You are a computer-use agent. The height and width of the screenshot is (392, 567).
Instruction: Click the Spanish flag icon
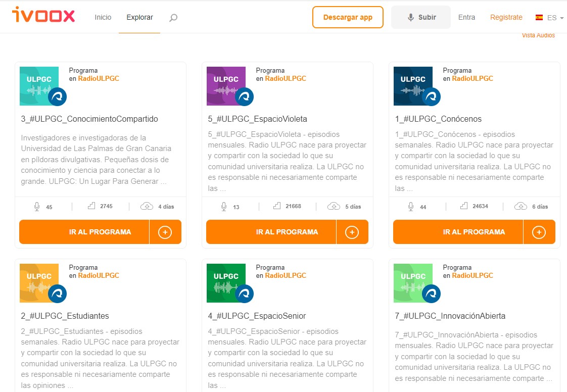pos(539,17)
